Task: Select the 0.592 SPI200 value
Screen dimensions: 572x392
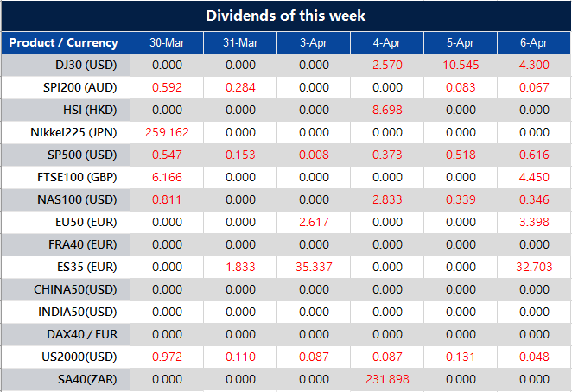Action: 166,87
